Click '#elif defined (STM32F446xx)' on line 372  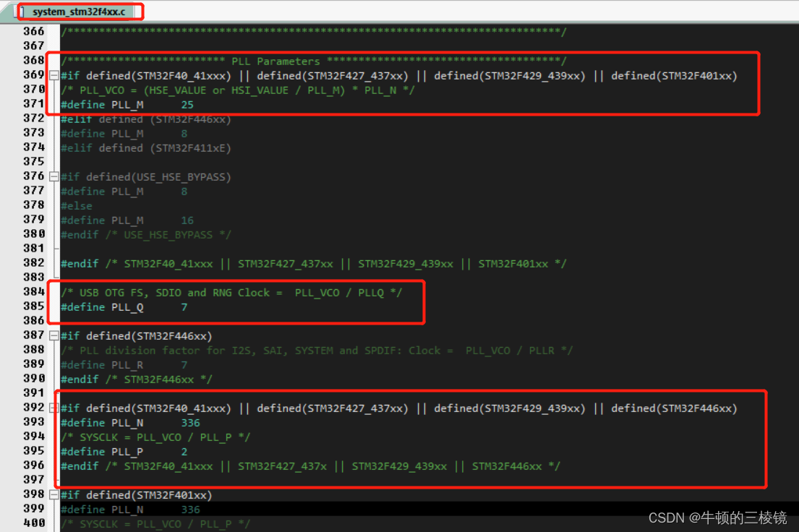tap(146, 119)
